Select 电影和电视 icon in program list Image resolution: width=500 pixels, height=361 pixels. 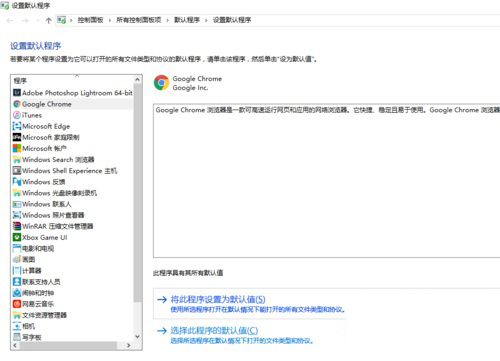click(x=17, y=248)
